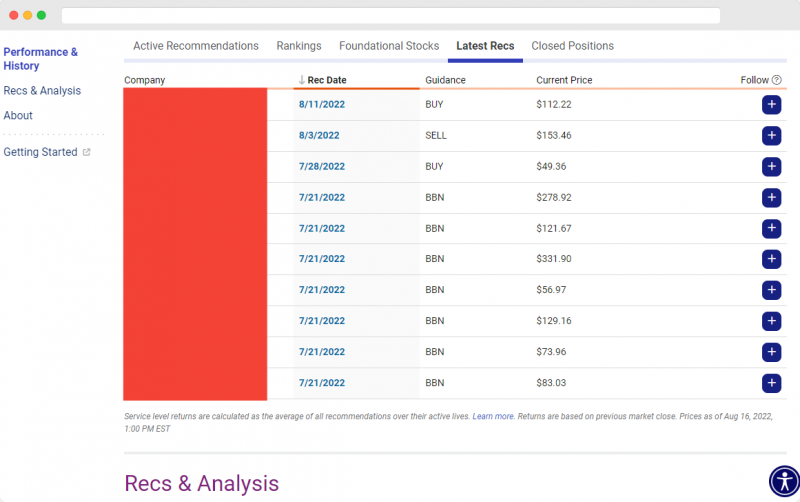Follow the stock priced $73.96
The width and height of the screenshot is (800, 502).
click(x=771, y=352)
